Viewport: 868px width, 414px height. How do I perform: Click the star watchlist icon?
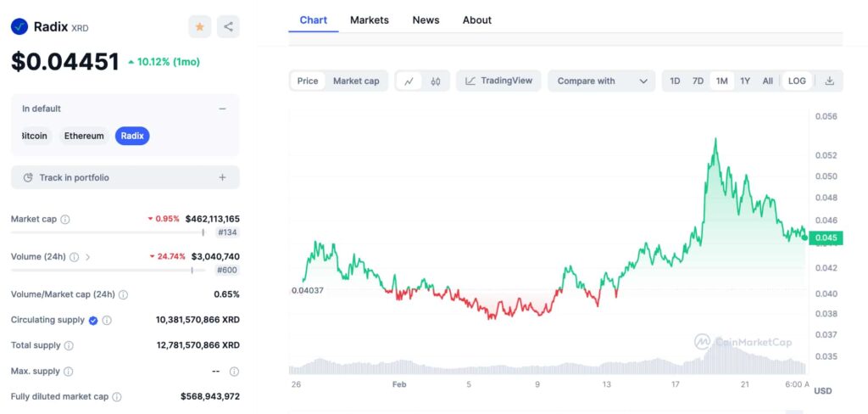(x=200, y=26)
